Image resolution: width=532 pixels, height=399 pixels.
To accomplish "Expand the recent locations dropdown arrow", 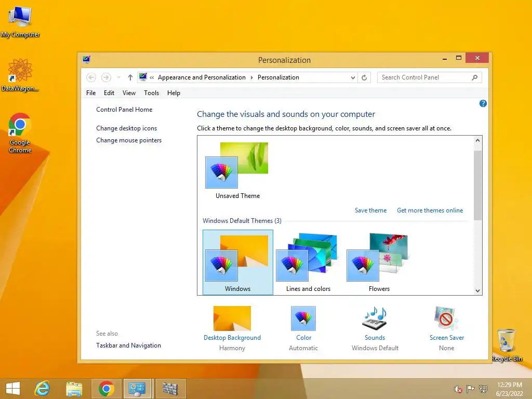I will click(119, 77).
